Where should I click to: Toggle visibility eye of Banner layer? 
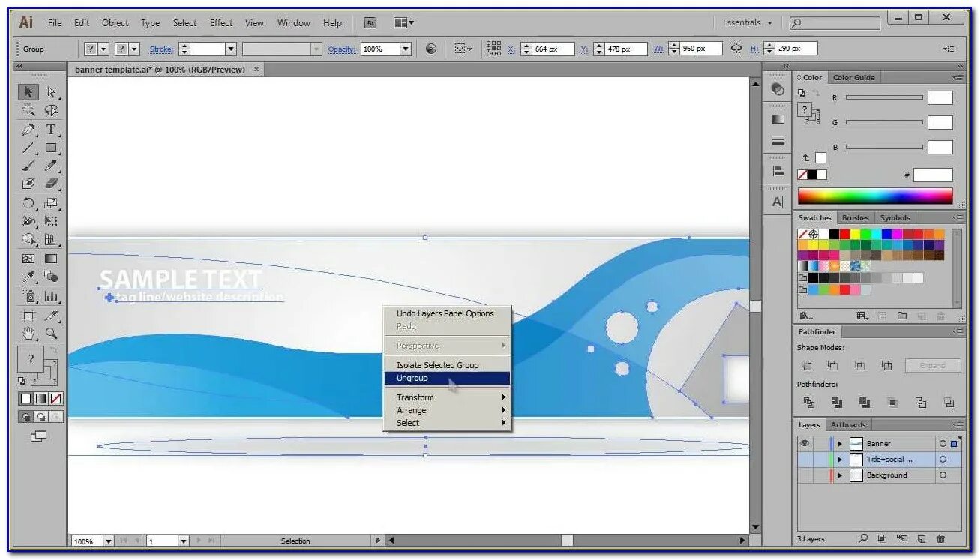click(x=805, y=443)
